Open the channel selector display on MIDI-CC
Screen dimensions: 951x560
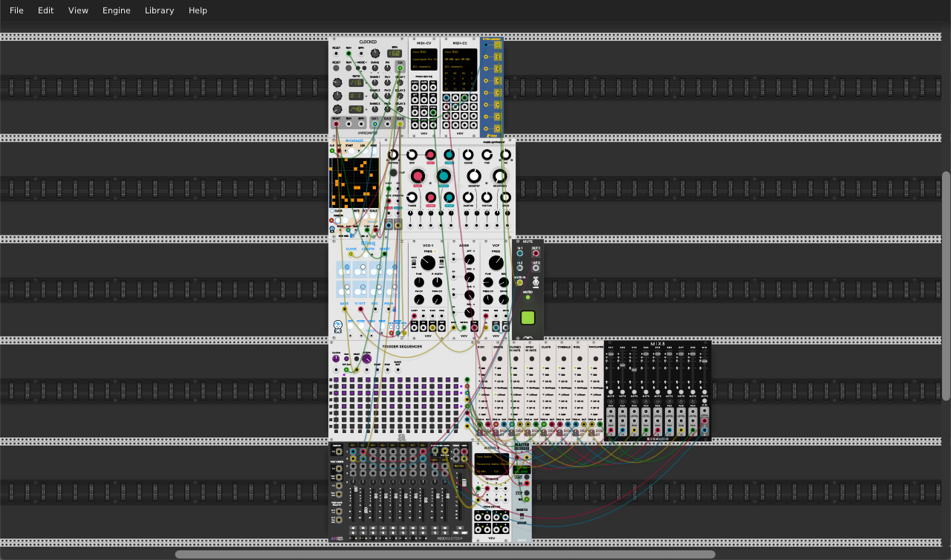(x=460, y=66)
